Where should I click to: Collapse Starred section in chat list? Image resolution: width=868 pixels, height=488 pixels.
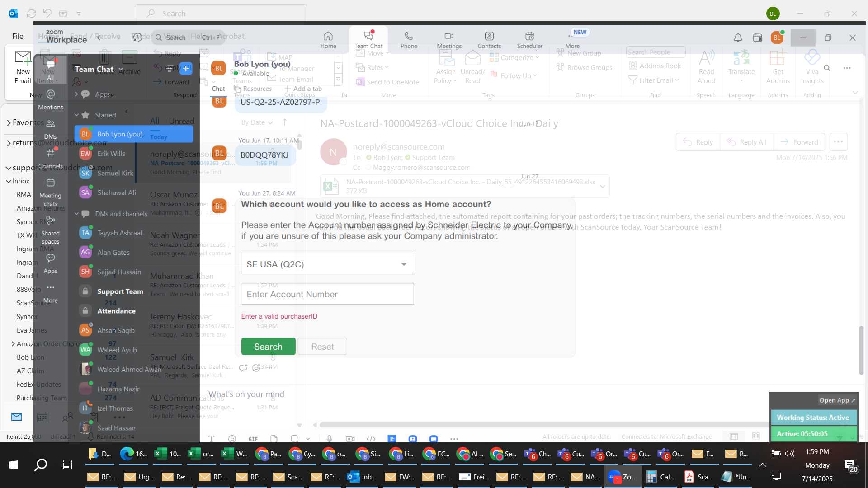click(x=76, y=115)
